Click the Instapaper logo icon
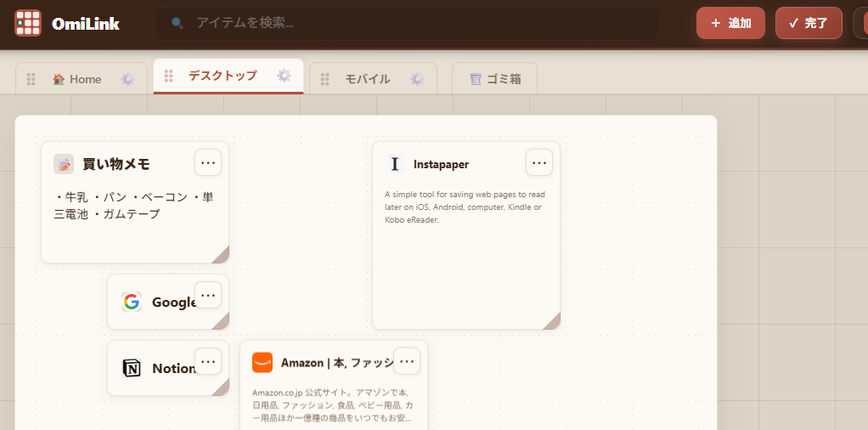The height and width of the screenshot is (430, 868). (x=395, y=164)
